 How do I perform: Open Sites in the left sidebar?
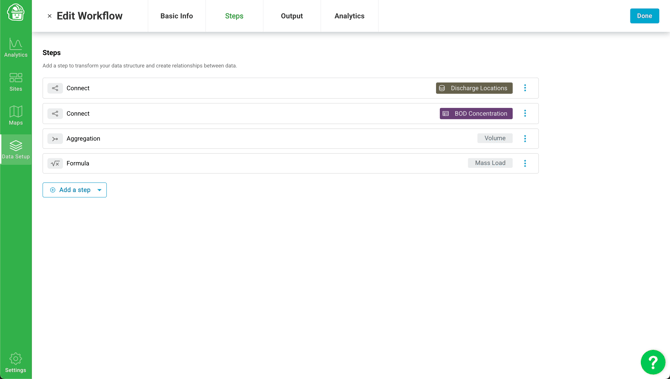[x=16, y=82]
